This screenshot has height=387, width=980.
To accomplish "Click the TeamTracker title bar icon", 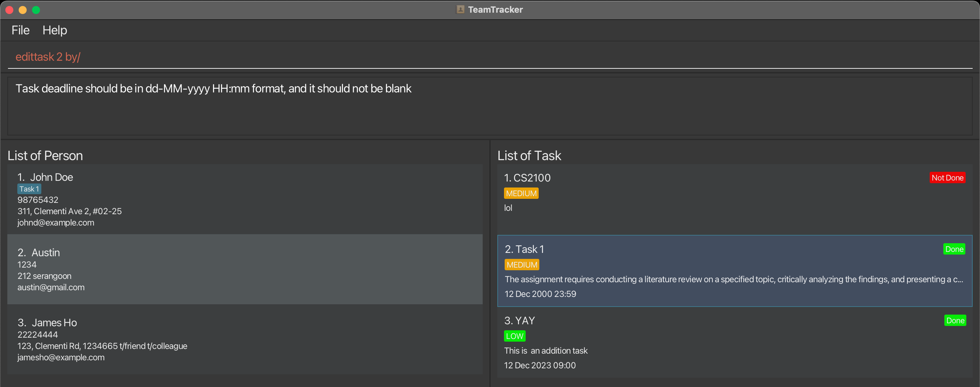I will click(x=460, y=10).
